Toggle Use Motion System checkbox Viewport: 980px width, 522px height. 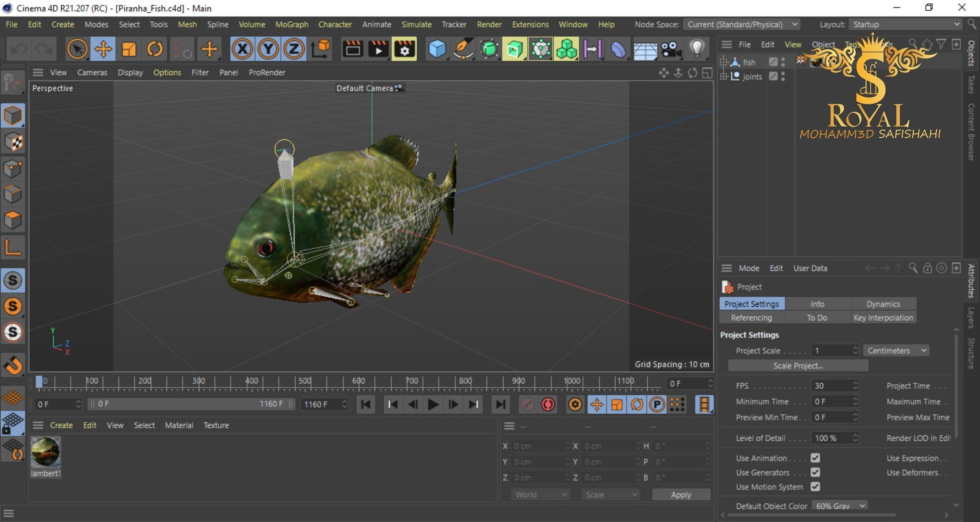click(815, 487)
